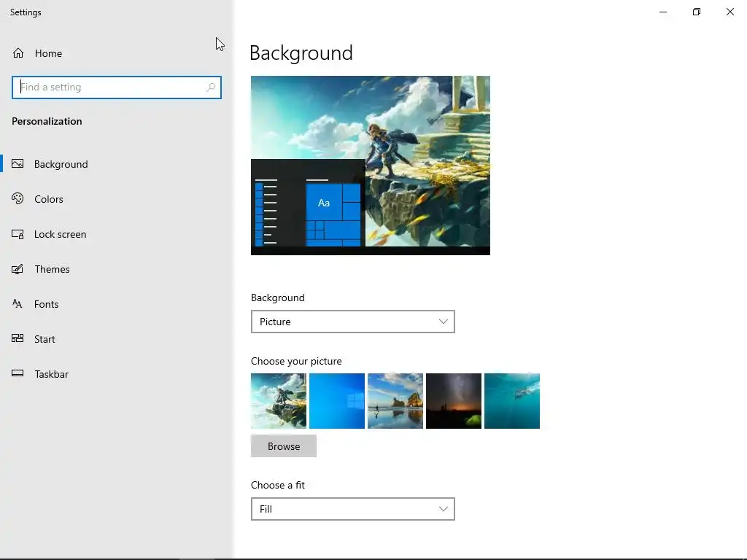Restore down the Settings window
This screenshot has width=747, height=560.
click(x=697, y=12)
